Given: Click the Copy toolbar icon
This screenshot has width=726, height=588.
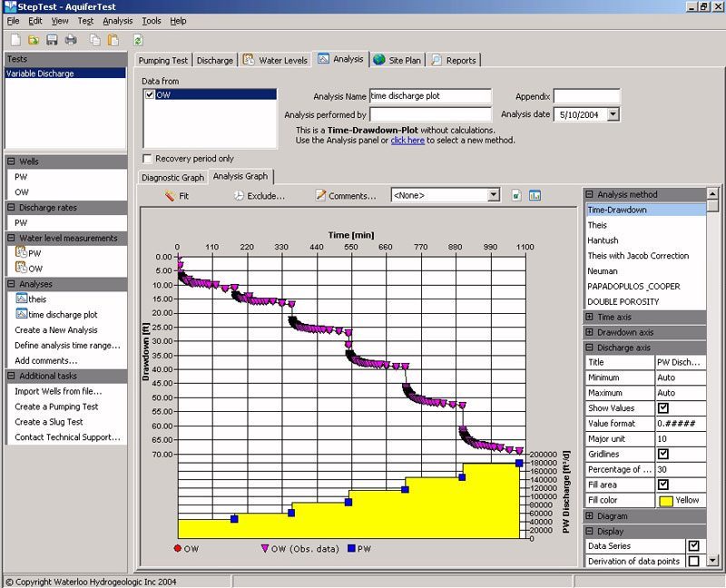Looking at the screenshot, I should [95, 40].
